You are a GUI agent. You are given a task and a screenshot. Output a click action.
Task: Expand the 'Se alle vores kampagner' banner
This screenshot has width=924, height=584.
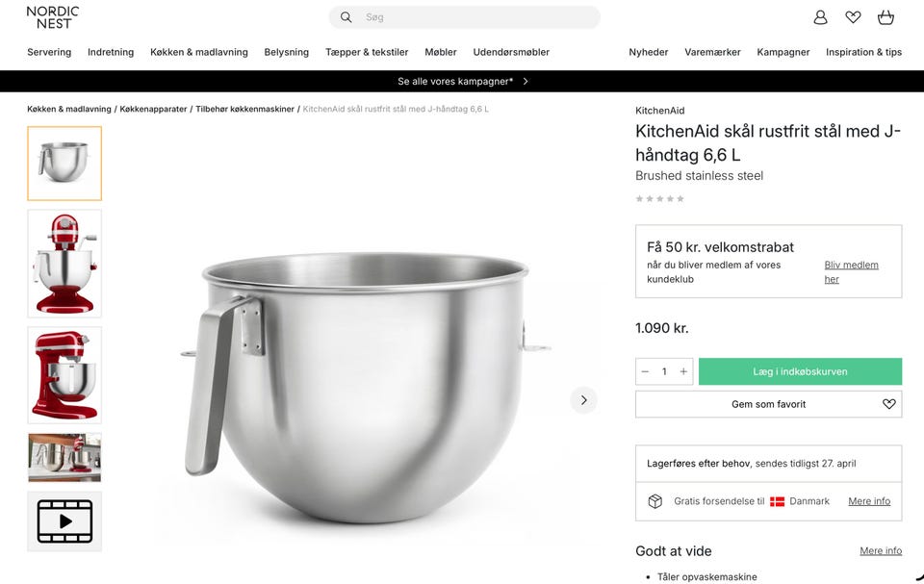tap(462, 82)
